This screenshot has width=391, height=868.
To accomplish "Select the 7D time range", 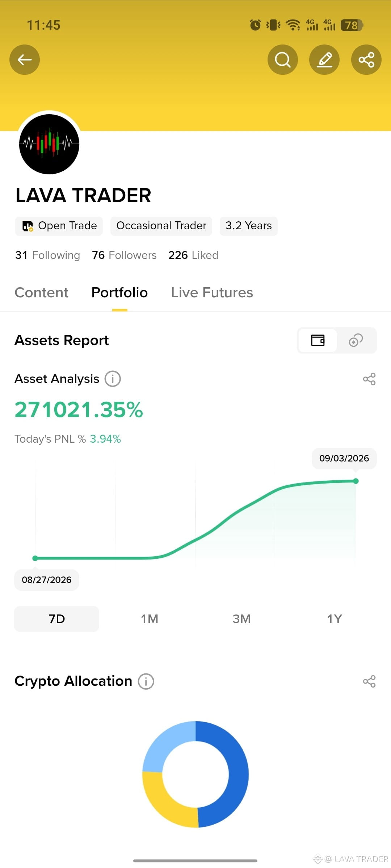I will [56, 619].
